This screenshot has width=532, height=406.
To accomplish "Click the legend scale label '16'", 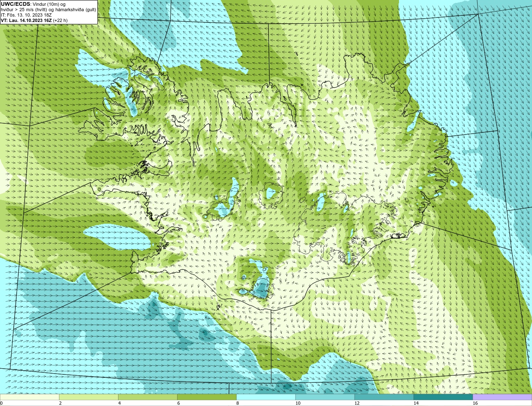I will click(x=475, y=403).
